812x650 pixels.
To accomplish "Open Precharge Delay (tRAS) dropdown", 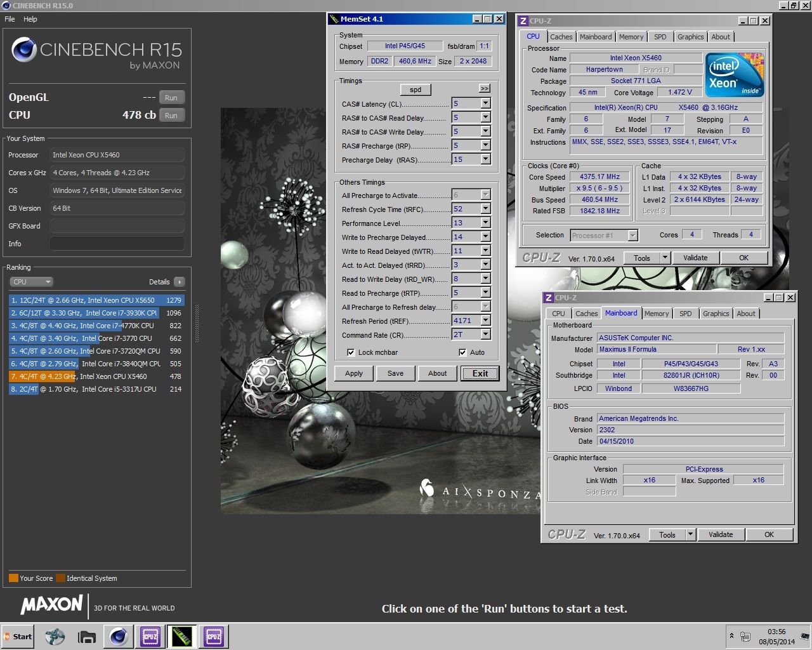I will tap(485, 159).
